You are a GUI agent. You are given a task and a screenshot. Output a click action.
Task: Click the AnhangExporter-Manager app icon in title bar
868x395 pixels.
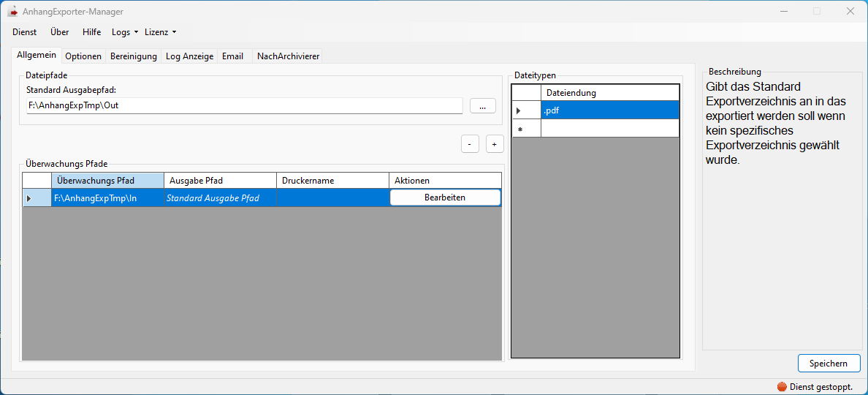click(x=12, y=11)
